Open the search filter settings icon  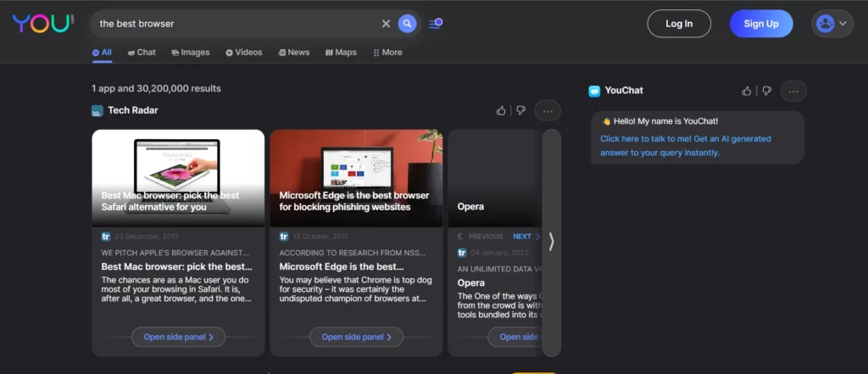[436, 23]
